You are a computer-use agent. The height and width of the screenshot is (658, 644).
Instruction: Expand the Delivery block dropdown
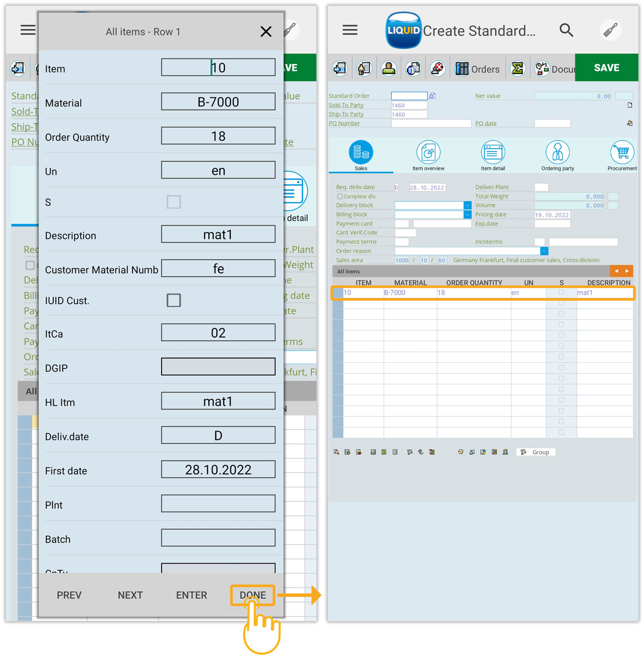[x=467, y=206]
